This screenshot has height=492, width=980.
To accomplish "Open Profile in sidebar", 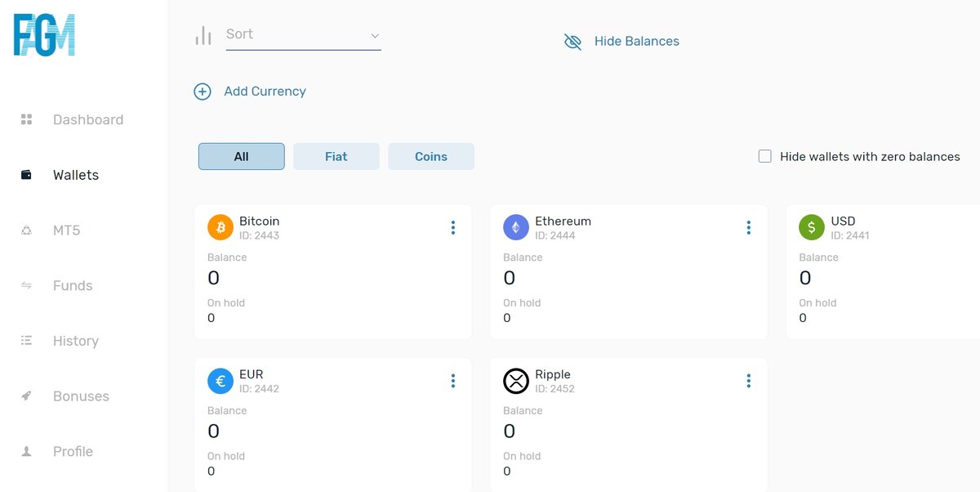I will [x=73, y=451].
